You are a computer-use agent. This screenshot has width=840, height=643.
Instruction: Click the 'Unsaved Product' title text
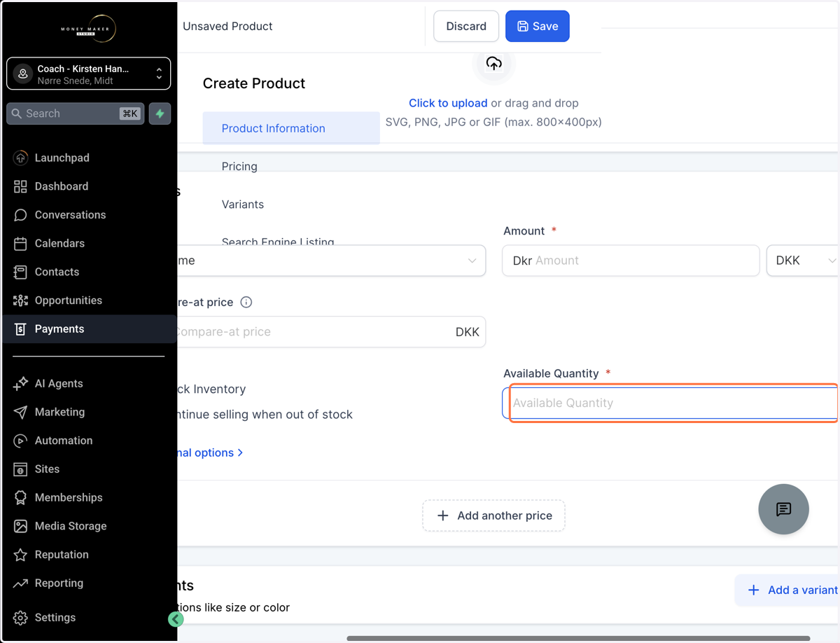coord(227,27)
